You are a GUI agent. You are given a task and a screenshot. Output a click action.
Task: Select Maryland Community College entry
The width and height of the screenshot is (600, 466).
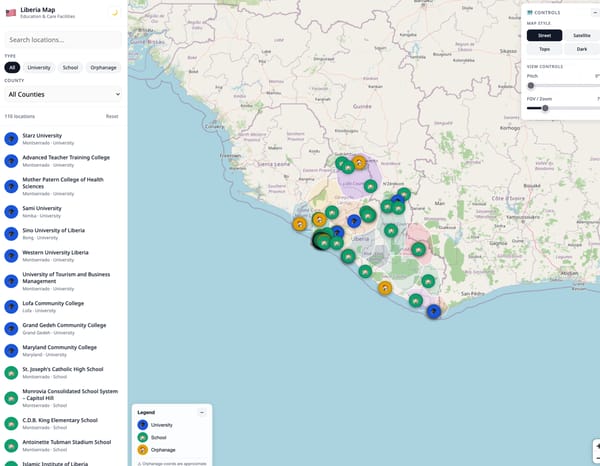coord(63,351)
